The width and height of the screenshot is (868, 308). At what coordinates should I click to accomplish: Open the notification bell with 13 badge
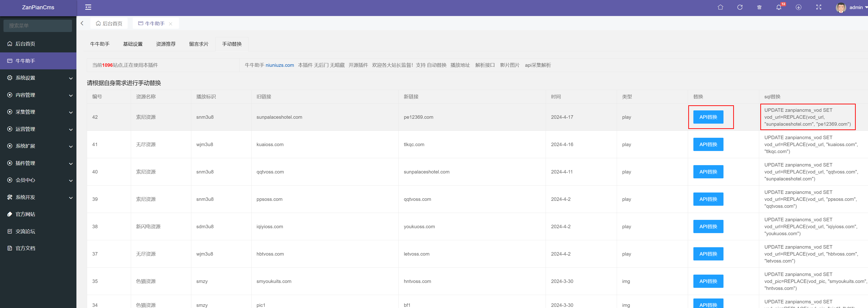pos(779,7)
